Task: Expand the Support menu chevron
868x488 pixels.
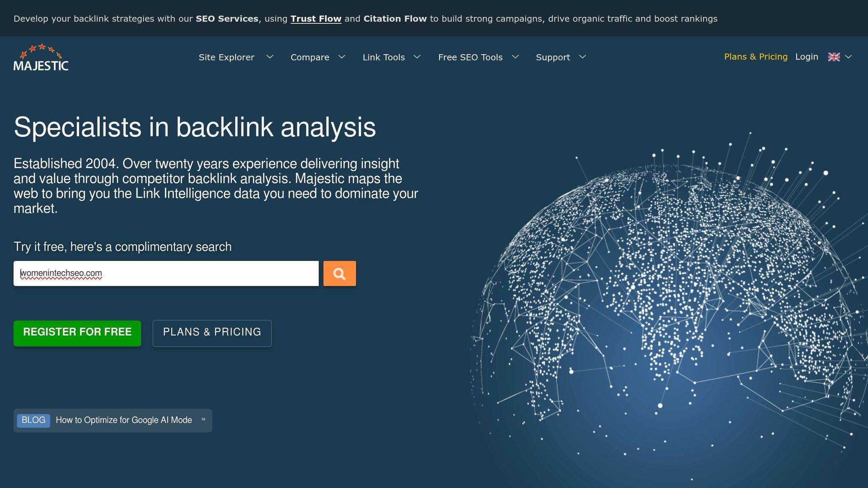Action: tap(582, 57)
